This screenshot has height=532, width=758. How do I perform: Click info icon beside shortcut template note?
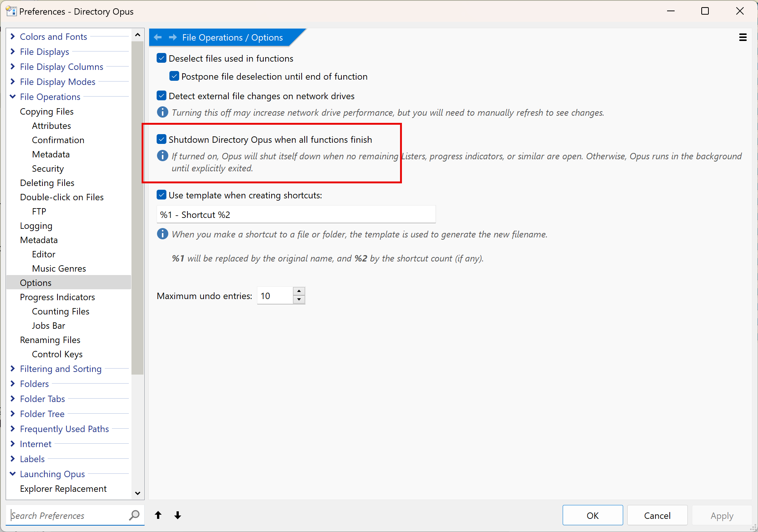(x=162, y=234)
